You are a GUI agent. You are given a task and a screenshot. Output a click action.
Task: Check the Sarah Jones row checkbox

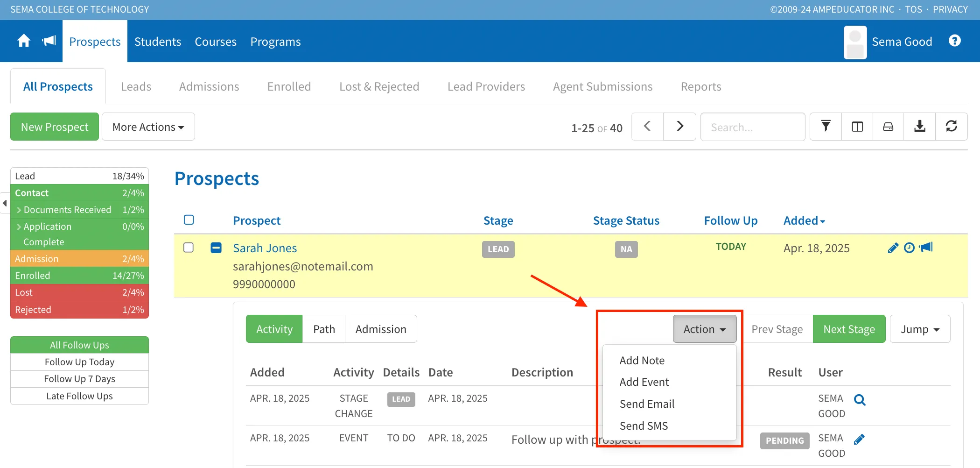[189, 248]
